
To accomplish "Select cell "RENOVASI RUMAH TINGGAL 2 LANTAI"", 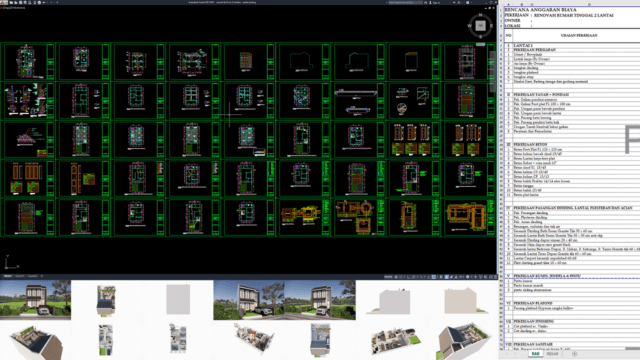I will click(574, 15).
